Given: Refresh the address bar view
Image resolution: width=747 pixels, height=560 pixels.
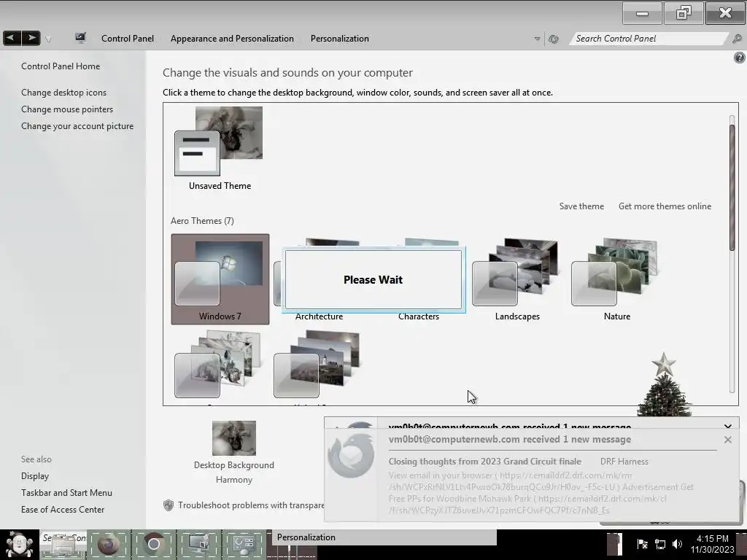Looking at the screenshot, I should [553, 39].
